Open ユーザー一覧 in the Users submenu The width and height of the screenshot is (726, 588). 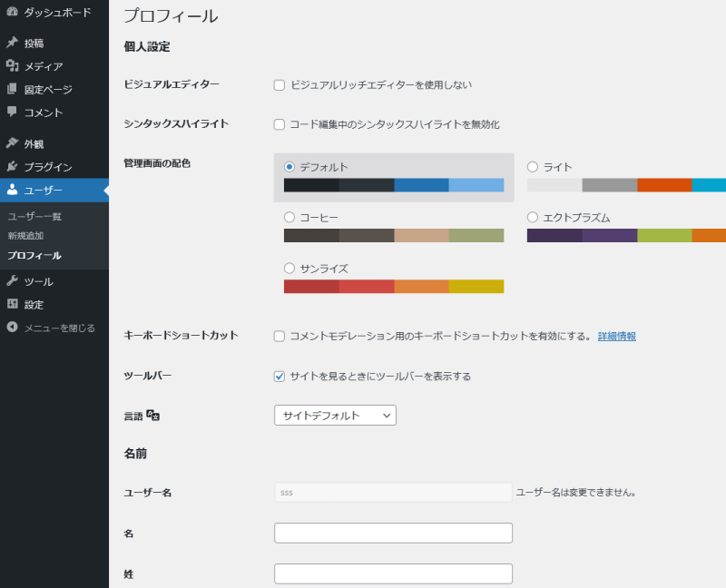(x=34, y=217)
